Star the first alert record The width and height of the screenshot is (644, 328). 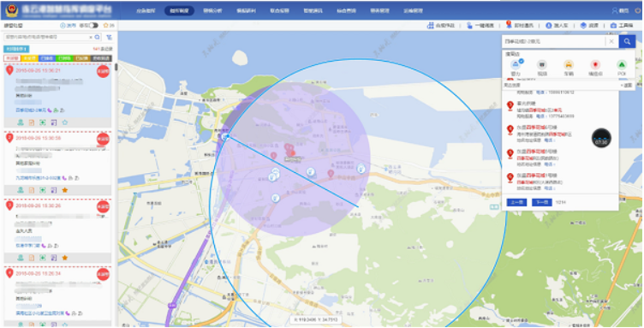[64, 122]
